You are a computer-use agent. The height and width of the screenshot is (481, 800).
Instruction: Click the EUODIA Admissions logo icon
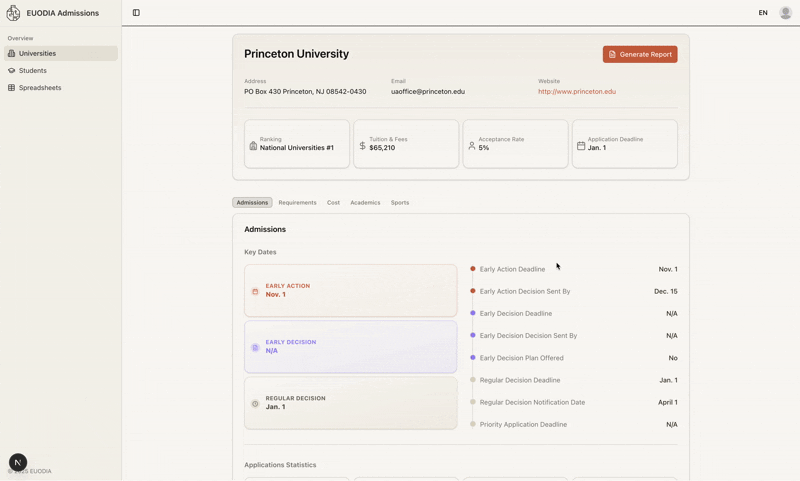[x=13, y=13]
